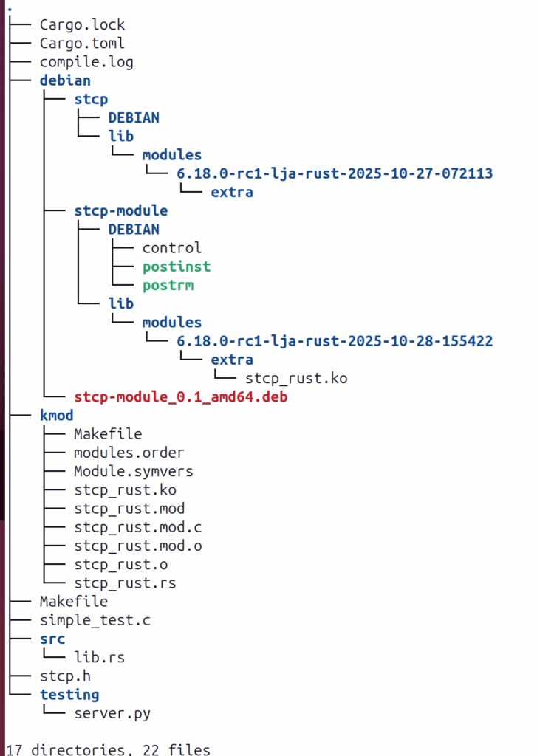Select Cargo.toml in the tree listing
Viewport: 537px width, 756px height.
[x=82, y=43]
